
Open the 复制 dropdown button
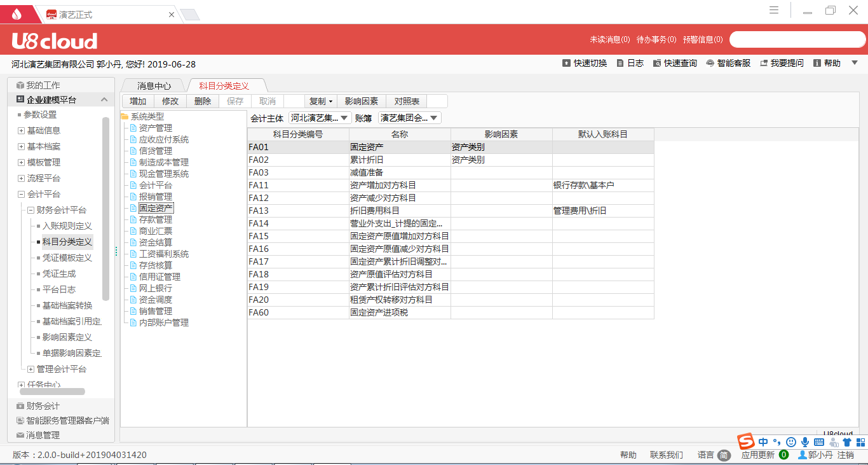(321, 101)
